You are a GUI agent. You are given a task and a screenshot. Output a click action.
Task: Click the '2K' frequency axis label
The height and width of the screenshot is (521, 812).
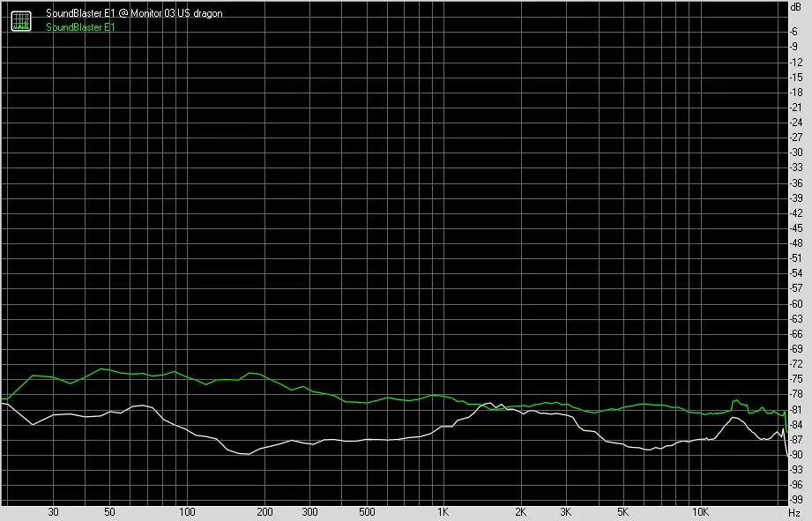pyautogui.click(x=520, y=512)
